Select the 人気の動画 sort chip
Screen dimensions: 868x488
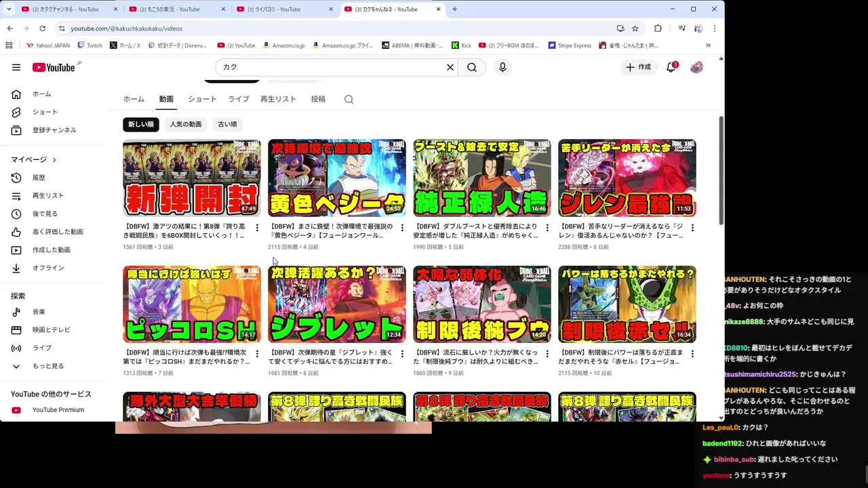pos(186,125)
